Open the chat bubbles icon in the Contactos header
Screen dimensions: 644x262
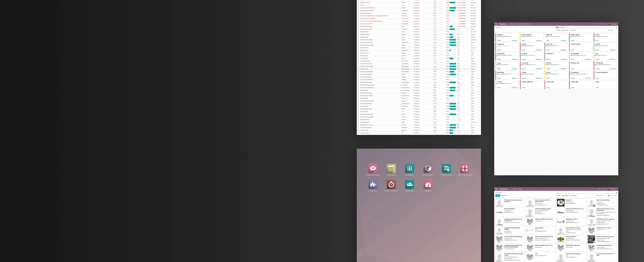tap(603, 189)
